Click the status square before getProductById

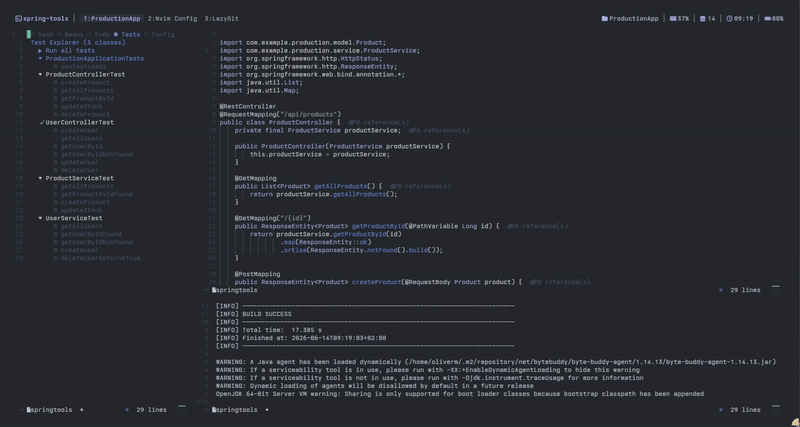(x=55, y=98)
